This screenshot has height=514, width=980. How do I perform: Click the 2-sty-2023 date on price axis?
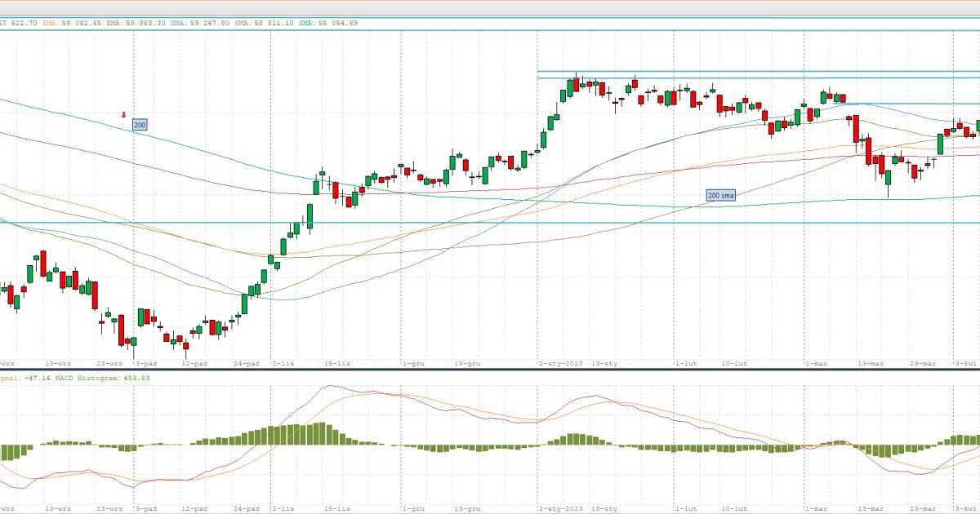tap(563, 363)
